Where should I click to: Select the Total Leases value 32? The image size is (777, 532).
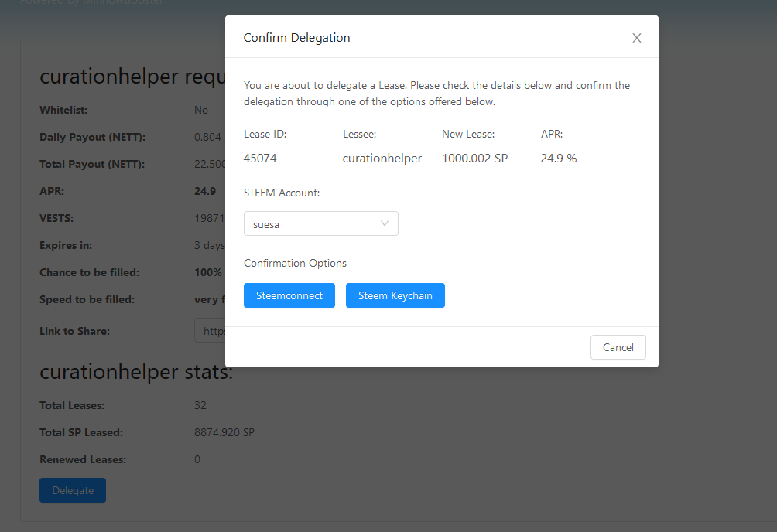(x=200, y=405)
